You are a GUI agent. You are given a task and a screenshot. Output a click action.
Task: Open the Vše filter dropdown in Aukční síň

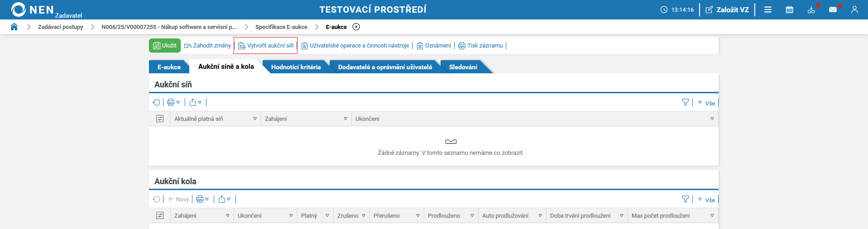pyautogui.click(x=707, y=103)
